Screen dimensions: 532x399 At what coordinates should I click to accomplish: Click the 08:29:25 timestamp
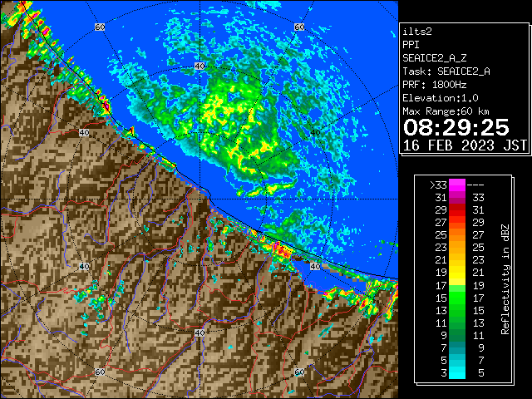(x=456, y=127)
